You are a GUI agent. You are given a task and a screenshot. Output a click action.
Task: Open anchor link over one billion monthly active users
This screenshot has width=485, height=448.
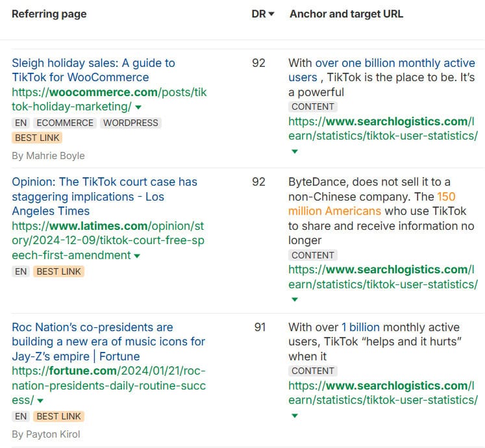pos(382,70)
